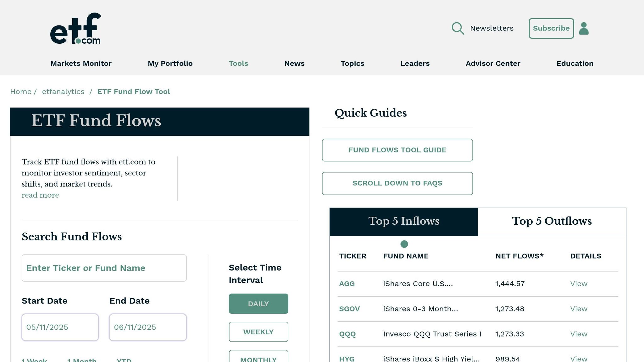Click the TICKER column header
The image size is (644, 362).
(353, 256)
